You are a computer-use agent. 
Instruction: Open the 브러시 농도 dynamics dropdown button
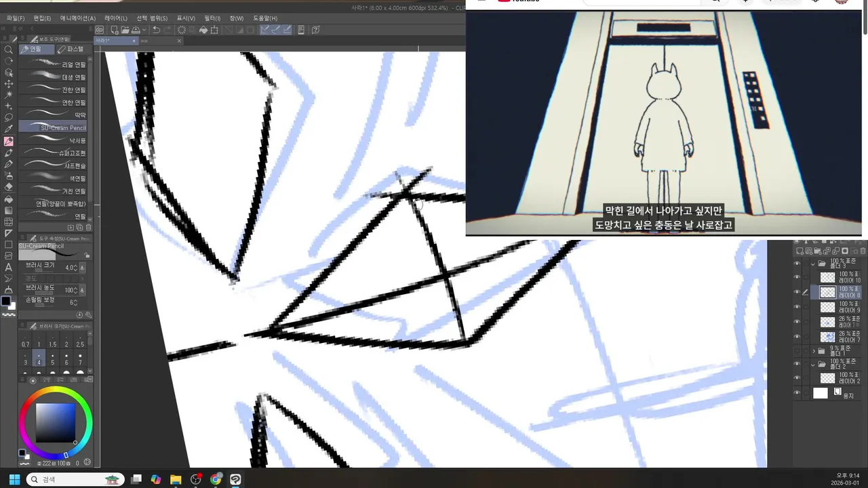point(82,289)
